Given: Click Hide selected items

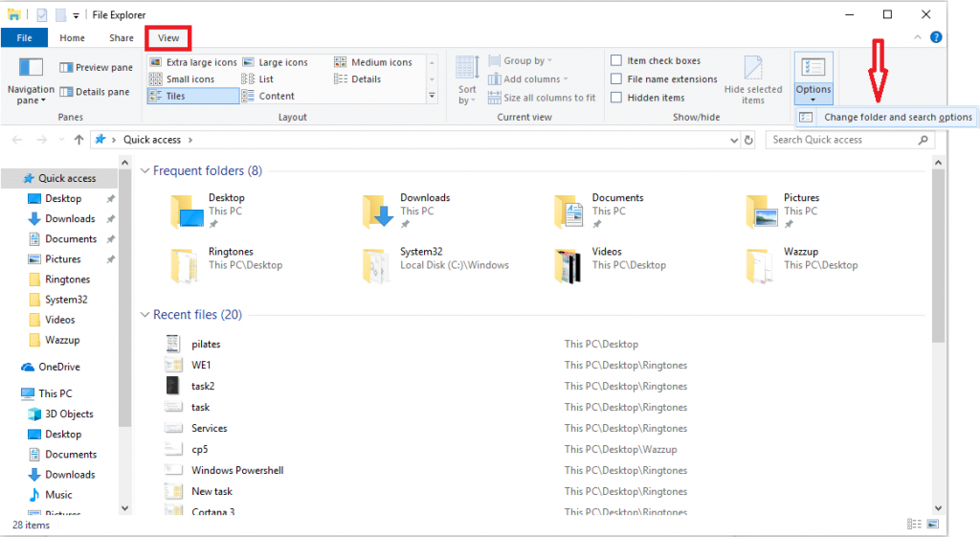Looking at the screenshot, I should coord(753,79).
